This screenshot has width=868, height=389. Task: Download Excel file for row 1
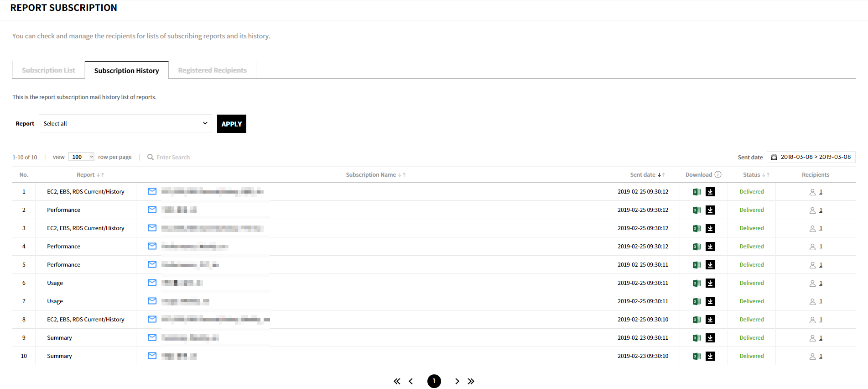click(x=696, y=192)
